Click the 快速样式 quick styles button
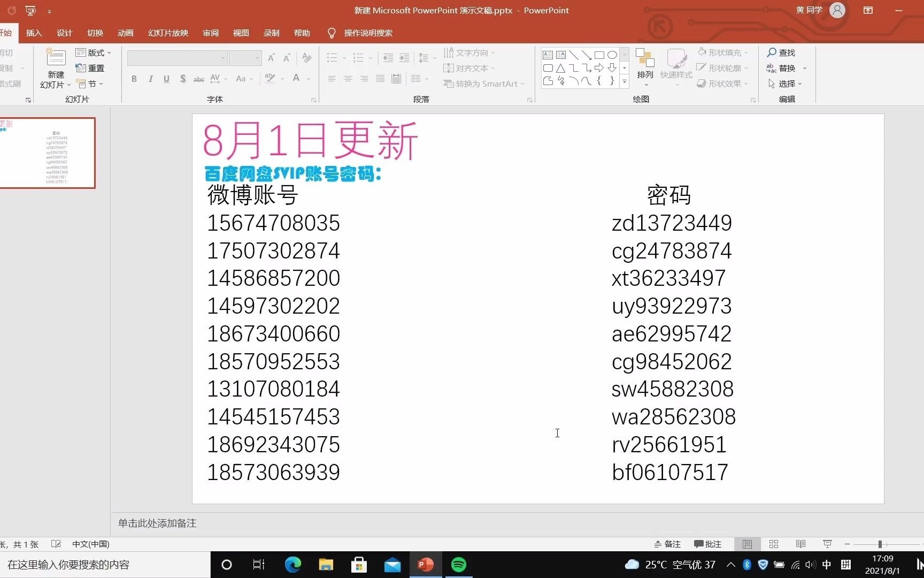This screenshot has height=578, width=924. point(676,66)
